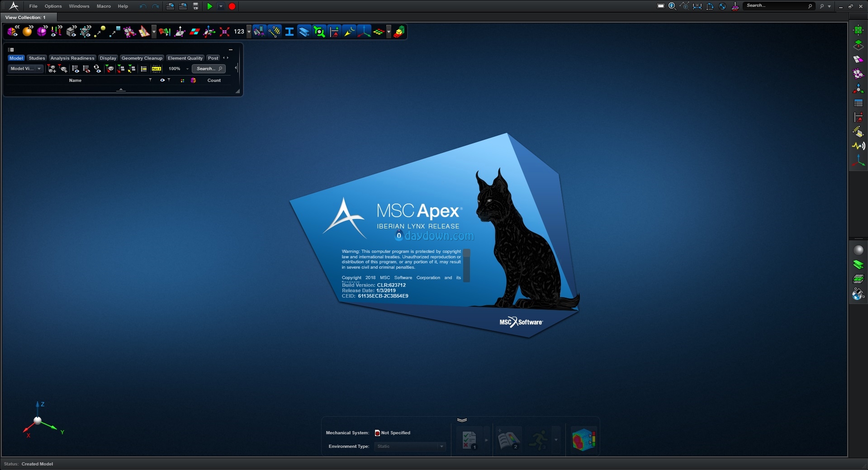Open the checklist step 1 icon

469,440
